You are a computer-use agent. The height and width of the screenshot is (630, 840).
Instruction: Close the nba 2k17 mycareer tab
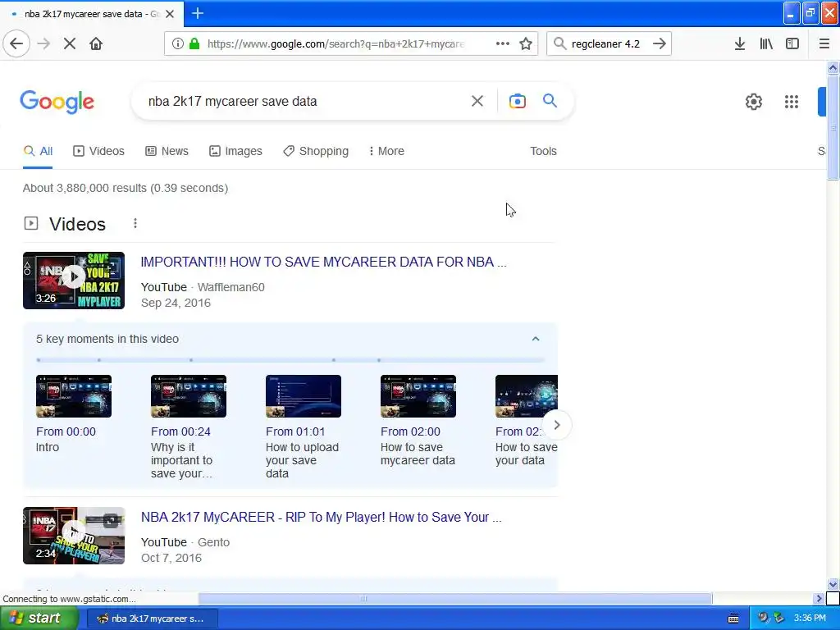point(170,14)
